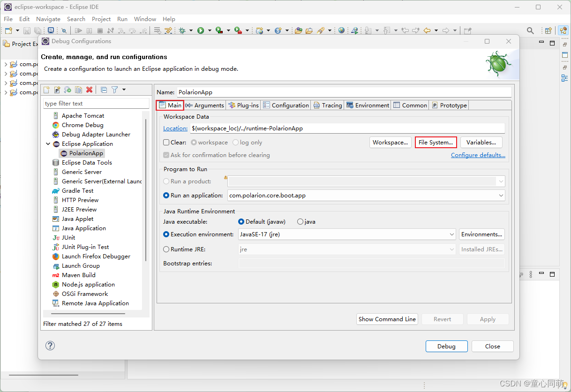Select java executable radio button
Viewport: 571px width, 392px height.
[300, 221]
